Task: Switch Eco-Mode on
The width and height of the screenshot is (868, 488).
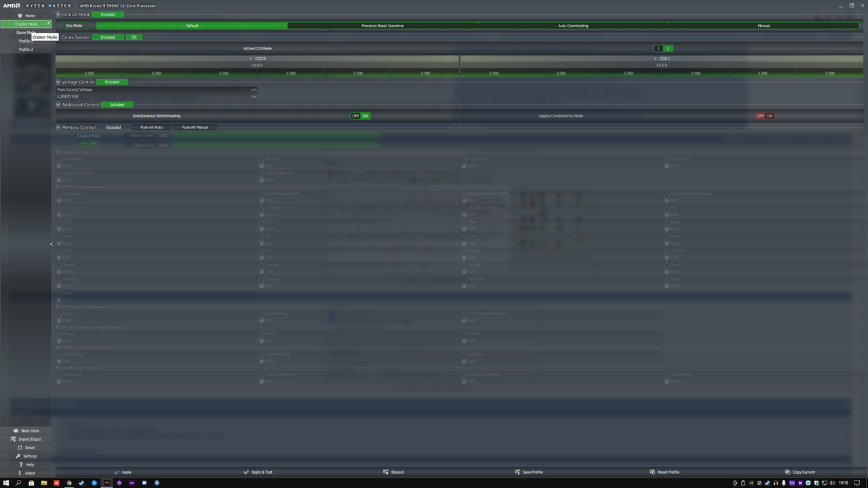Action: point(74,25)
